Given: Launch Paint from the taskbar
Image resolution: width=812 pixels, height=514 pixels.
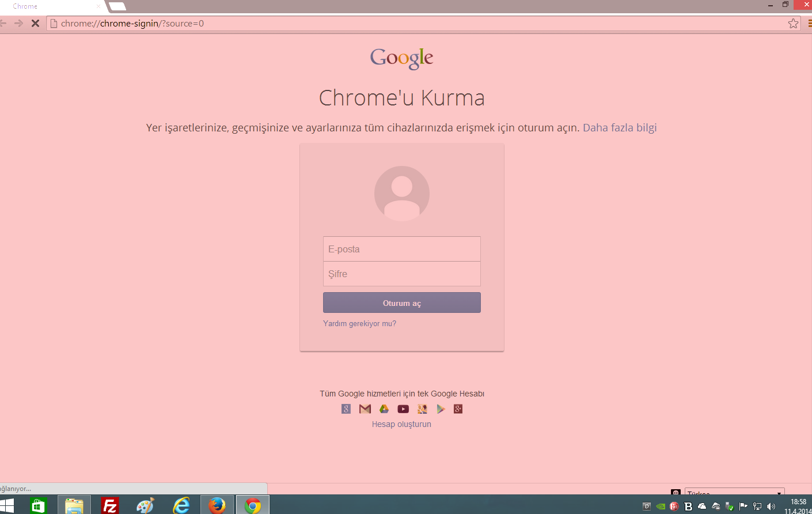Looking at the screenshot, I should pyautogui.click(x=146, y=505).
